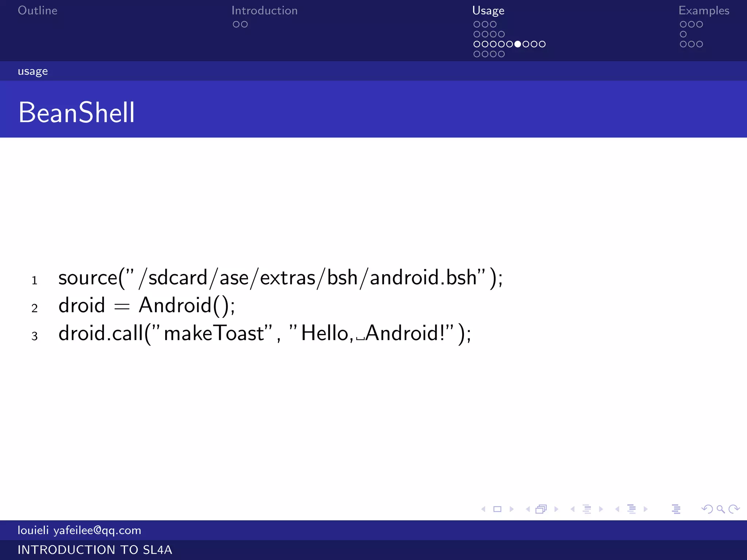This screenshot has width=747, height=560.
Task: Click the BeanShell frame title
Action: click(x=77, y=112)
